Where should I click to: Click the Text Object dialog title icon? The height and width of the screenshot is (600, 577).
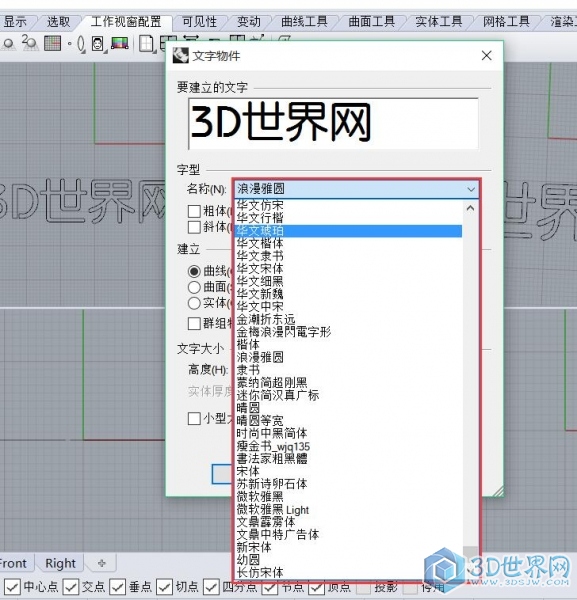coord(181,55)
